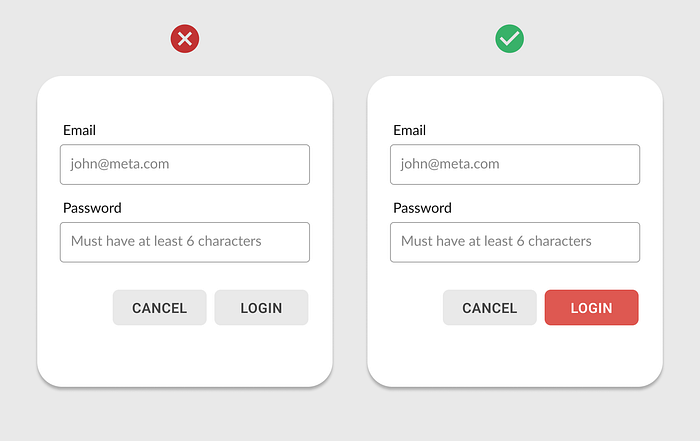Focus the Password field in the left form
The height and width of the screenshot is (441, 700).
(185, 242)
